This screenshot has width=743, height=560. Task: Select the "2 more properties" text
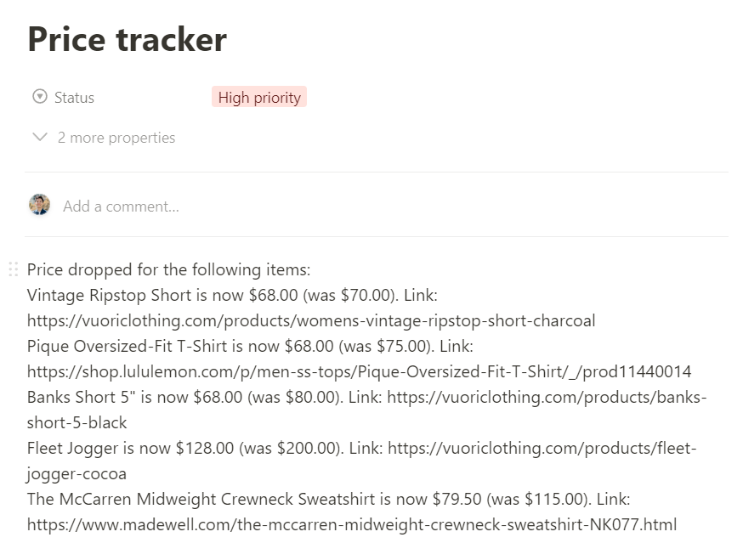point(116,137)
